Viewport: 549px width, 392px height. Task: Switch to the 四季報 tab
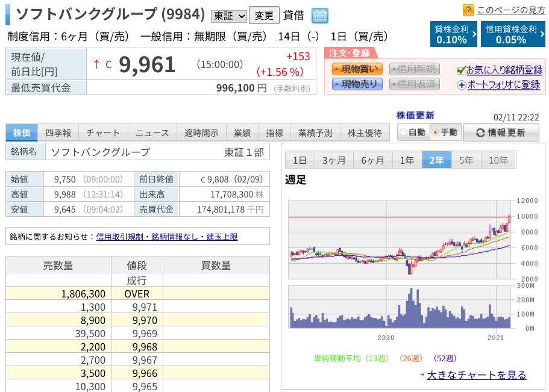pos(58,133)
